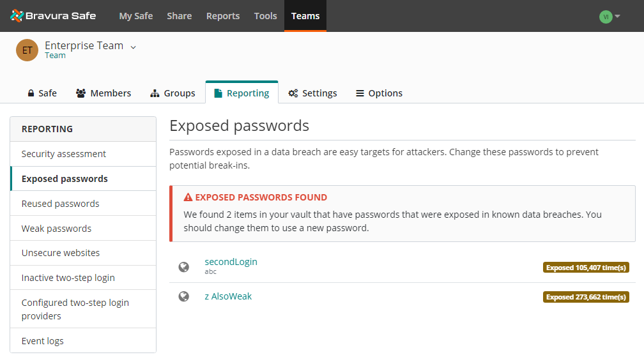Open Inactive two-step login report

[x=83, y=278]
